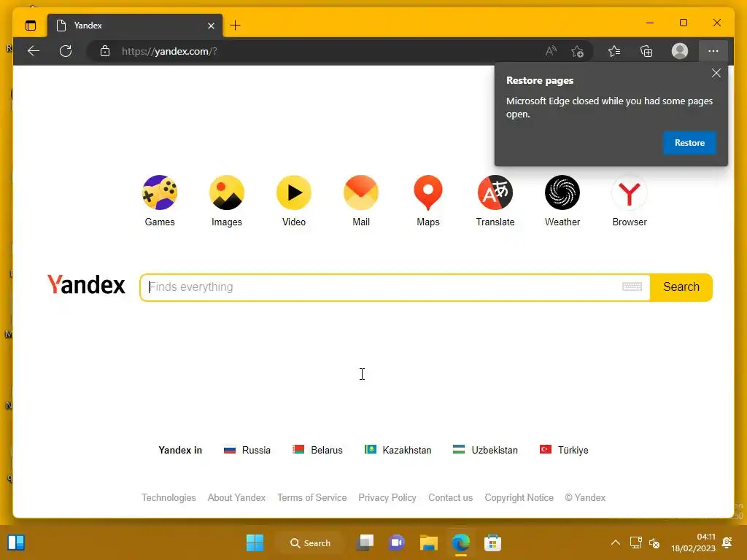Open the Contact us link

tap(450, 497)
